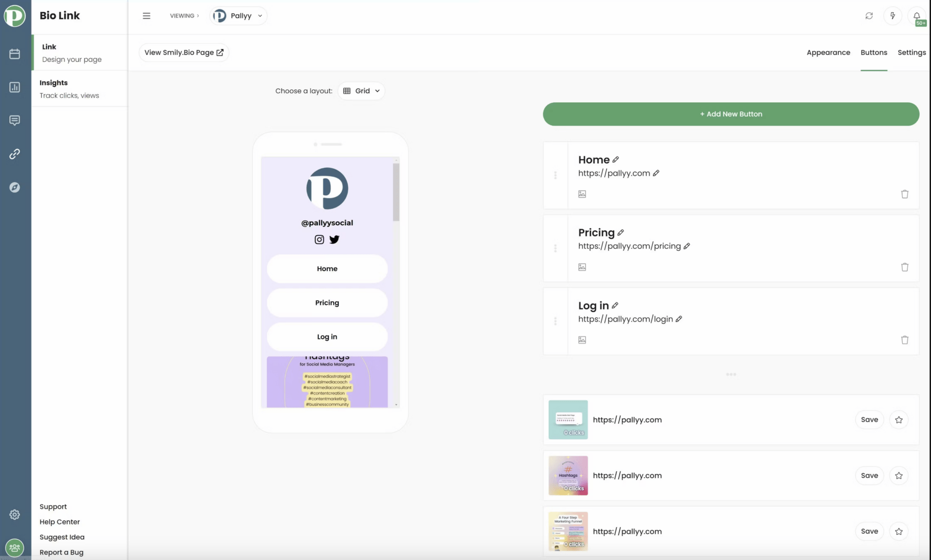Star the Marketing Funnel link entry

[899, 531]
